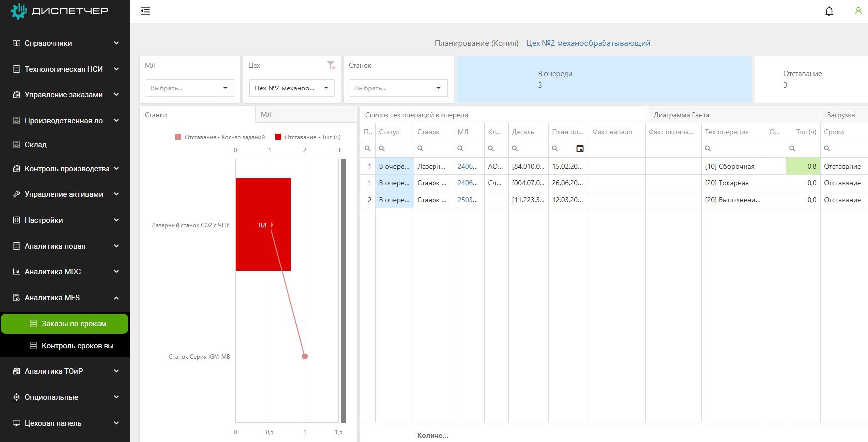
Task: Collapse the Аналитика MES menu section
Action: point(116,298)
